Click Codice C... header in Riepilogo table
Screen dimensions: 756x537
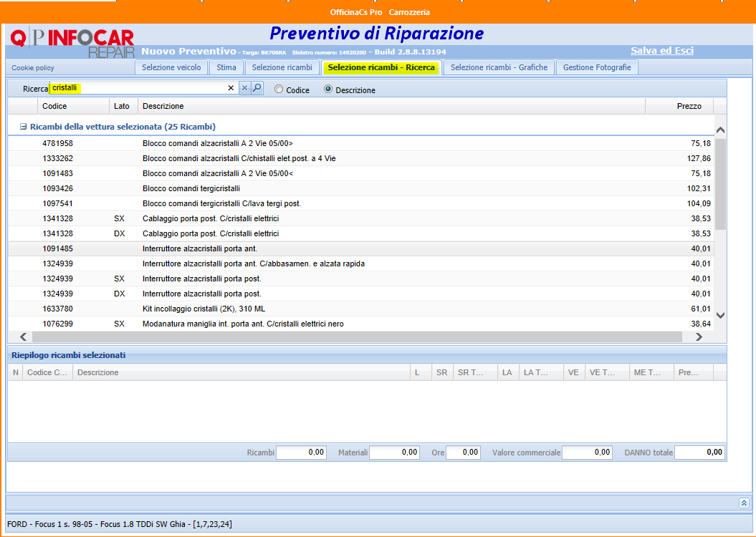47,372
